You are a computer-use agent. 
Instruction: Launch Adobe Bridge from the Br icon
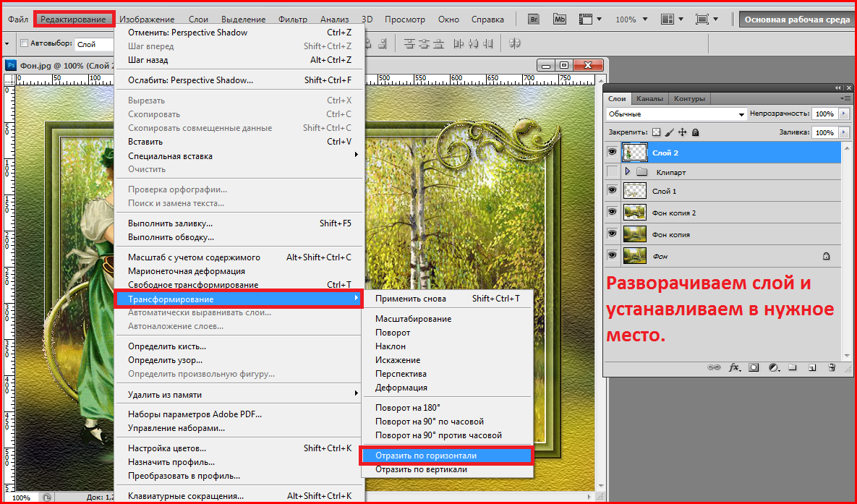(534, 19)
